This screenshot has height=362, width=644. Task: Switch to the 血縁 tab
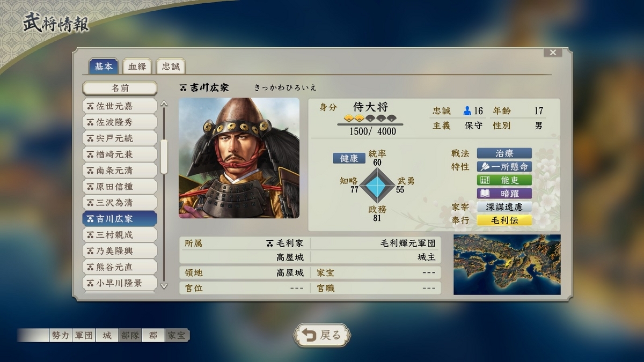137,67
